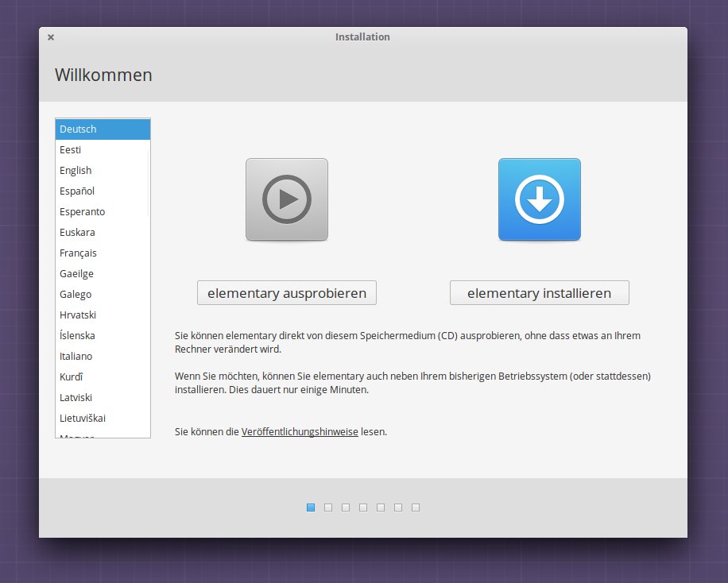This screenshot has height=583, width=728.
Task: Select Deutsch in the language list
Action: [x=103, y=129]
